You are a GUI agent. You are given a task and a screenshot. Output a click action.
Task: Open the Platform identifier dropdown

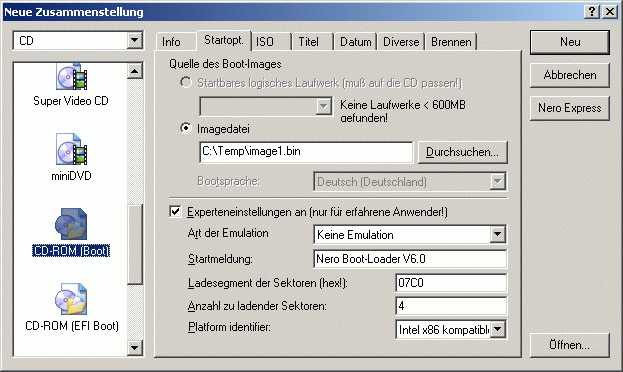pos(497,329)
